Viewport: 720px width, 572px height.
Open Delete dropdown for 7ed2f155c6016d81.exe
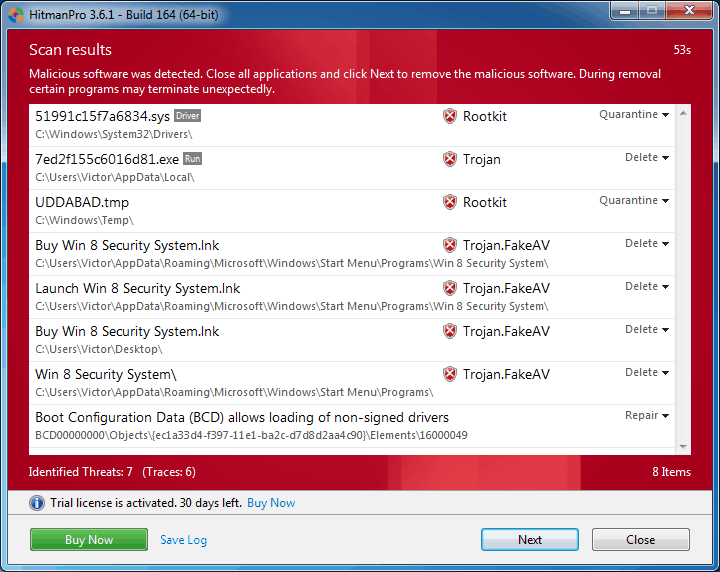pos(647,158)
